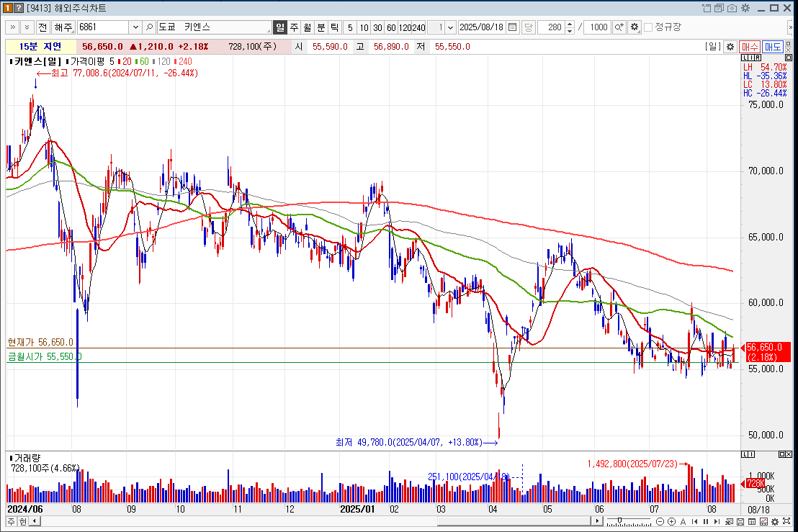This screenshot has width=798, height=532.
Task: Expand the stock code 6861 dropdown
Action: click(x=135, y=27)
